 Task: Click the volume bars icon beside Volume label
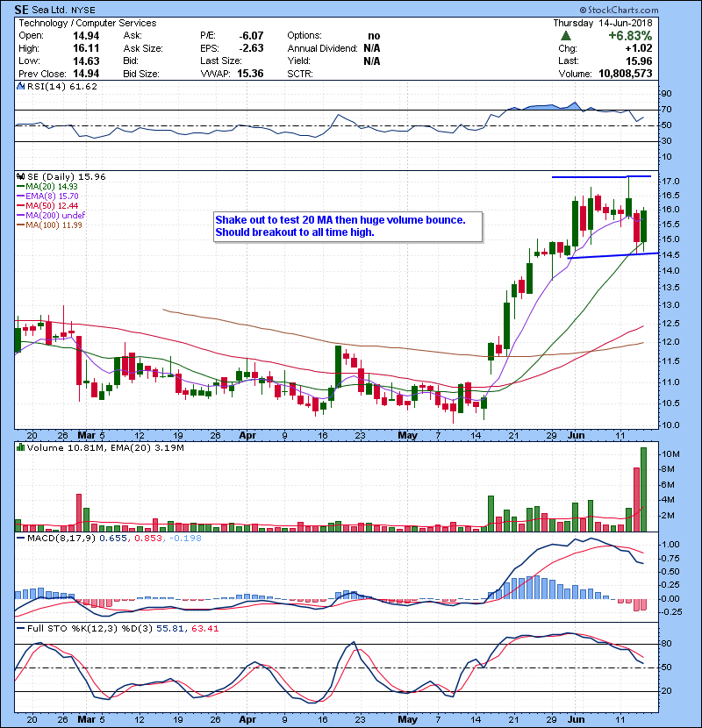click(20, 447)
